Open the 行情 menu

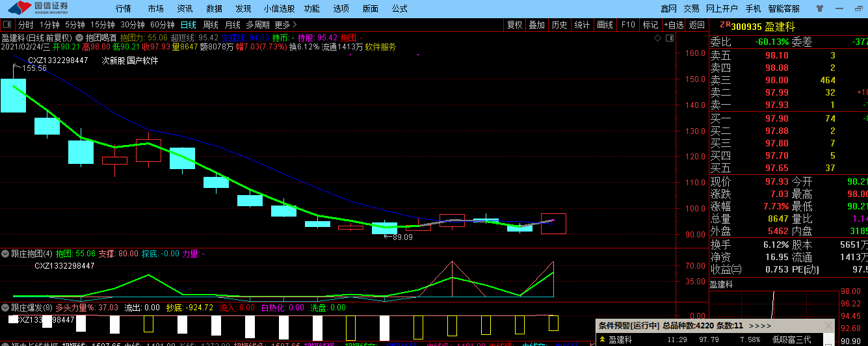pos(123,8)
